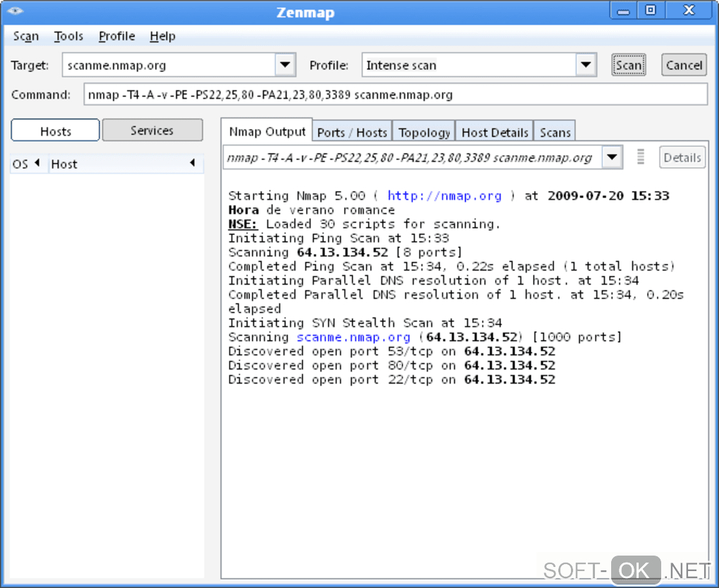The width and height of the screenshot is (719, 588).
Task: Sort hosts by OS column arrow
Action: click(37, 162)
